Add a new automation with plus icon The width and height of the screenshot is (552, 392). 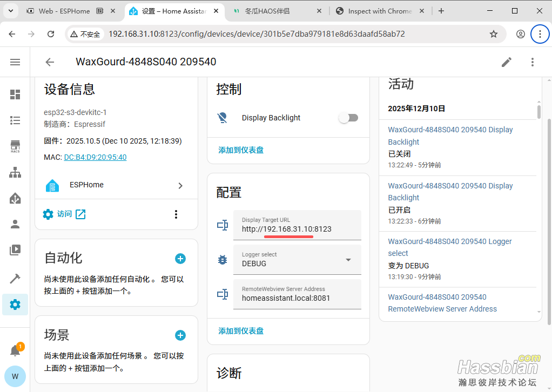pyautogui.click(x=180, y=259)
